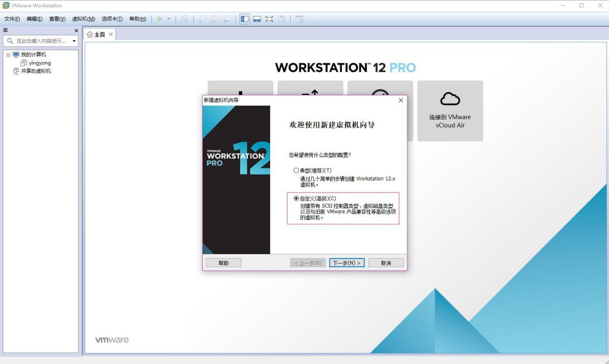
Task: Open the 编辑(E) menu
Action: click(34, 19)
